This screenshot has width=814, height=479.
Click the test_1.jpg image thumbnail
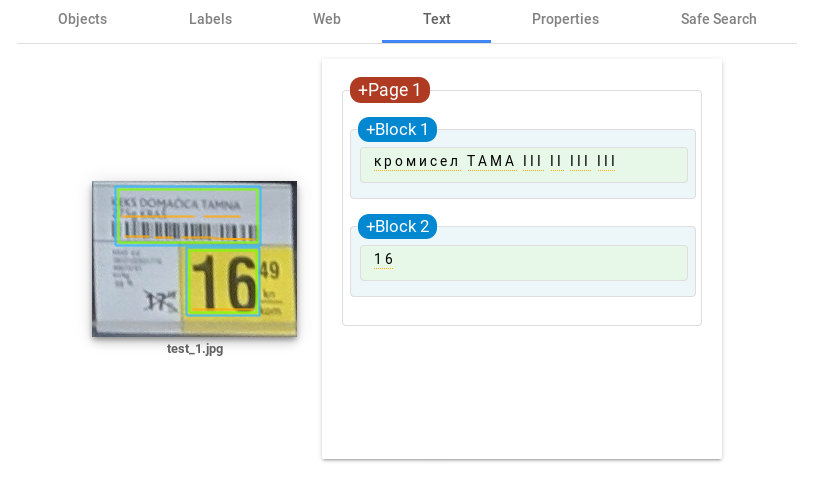[195, 259]
